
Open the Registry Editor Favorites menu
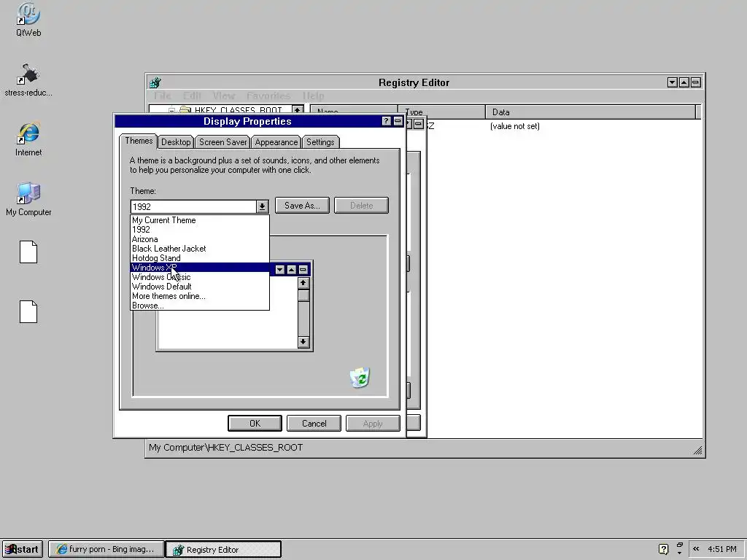268,96
